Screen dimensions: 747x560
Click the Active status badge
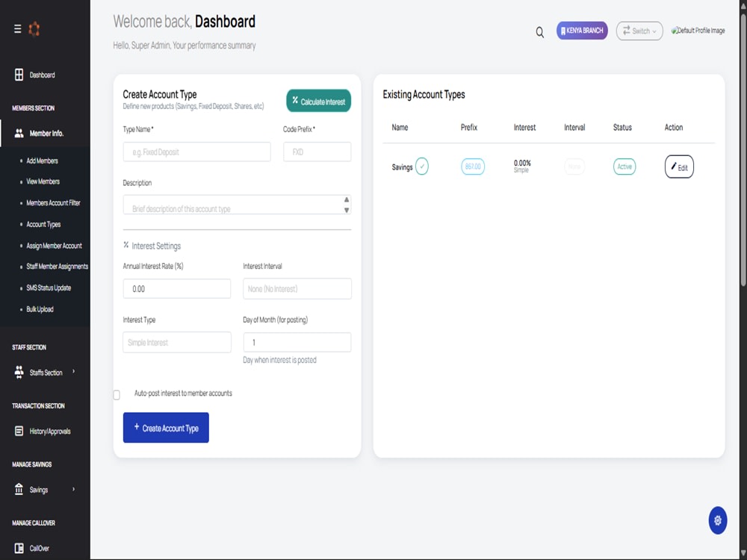(624, 167)
